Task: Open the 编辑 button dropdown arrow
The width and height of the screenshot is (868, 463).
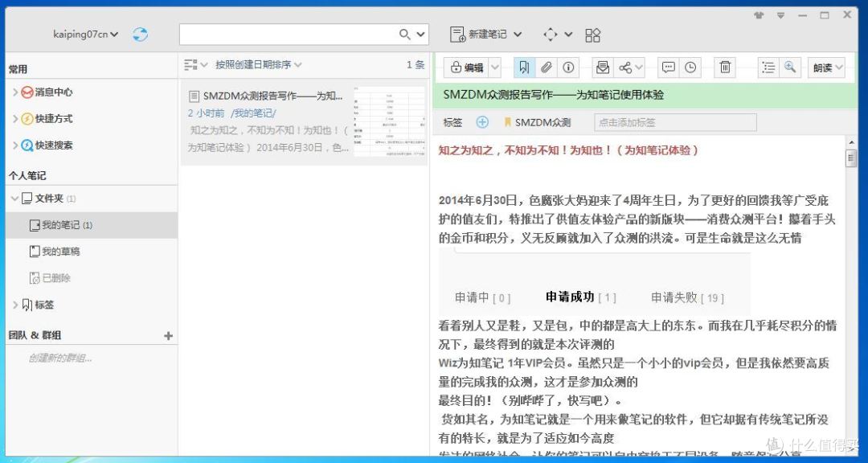Action: tap(495, 68)
